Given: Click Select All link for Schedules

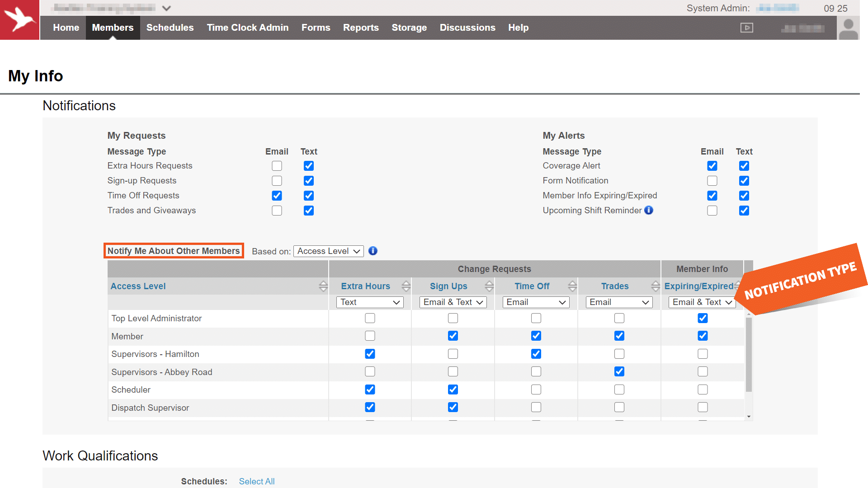Looking at the screenshot, I should [x=257, y=481].
